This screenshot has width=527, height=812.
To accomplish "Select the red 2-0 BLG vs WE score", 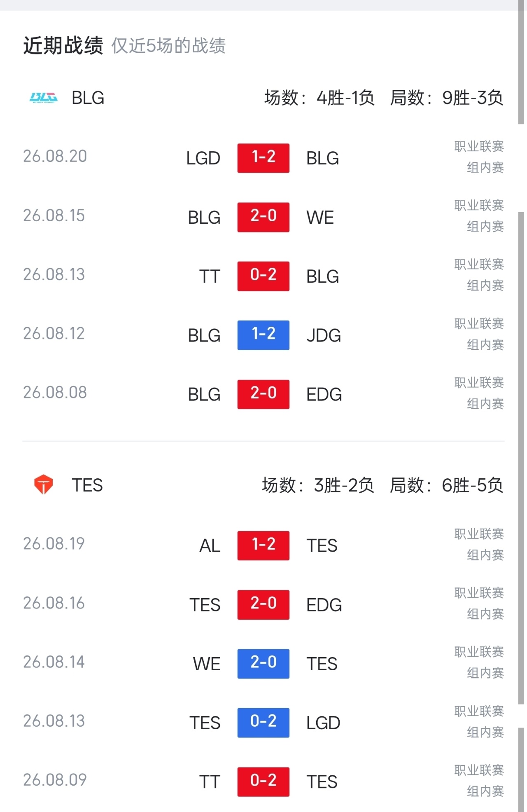I will 263,217.
